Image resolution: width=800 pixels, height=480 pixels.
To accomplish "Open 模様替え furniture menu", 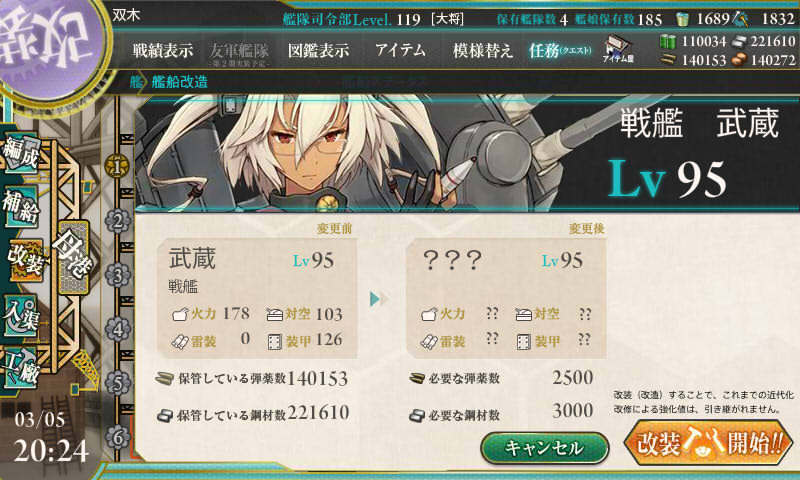I will [482, 50].
